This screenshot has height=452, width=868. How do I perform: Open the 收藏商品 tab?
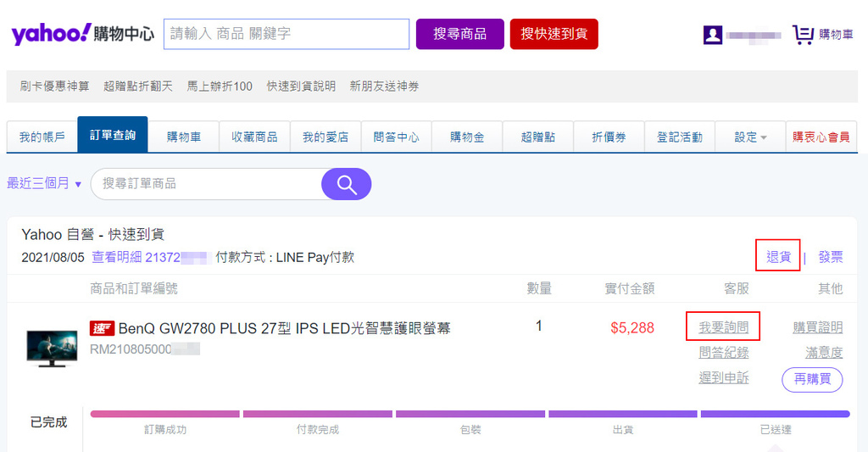coord(254,137)
